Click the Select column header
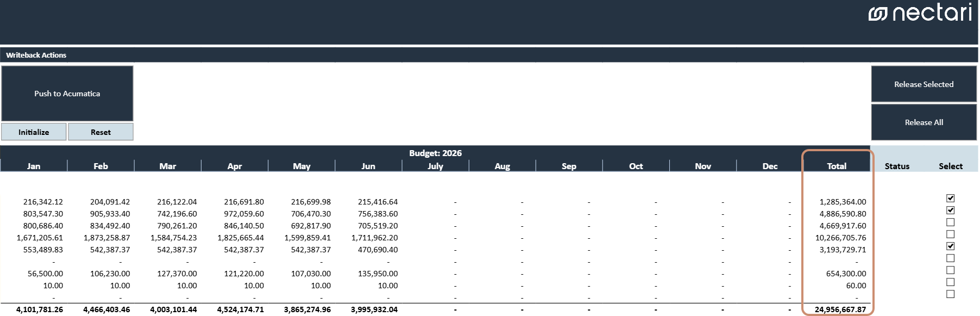 (x=951, y=166)
